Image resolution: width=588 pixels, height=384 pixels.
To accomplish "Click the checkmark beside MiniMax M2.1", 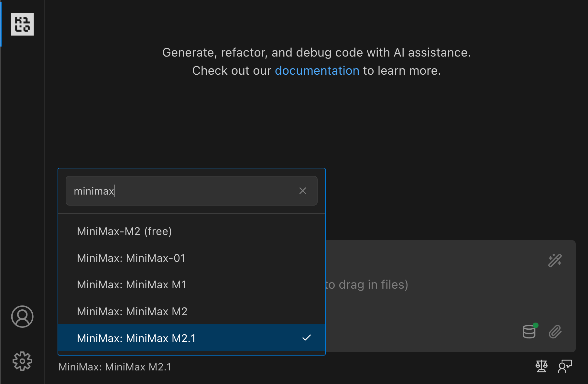I will [306, 338].
